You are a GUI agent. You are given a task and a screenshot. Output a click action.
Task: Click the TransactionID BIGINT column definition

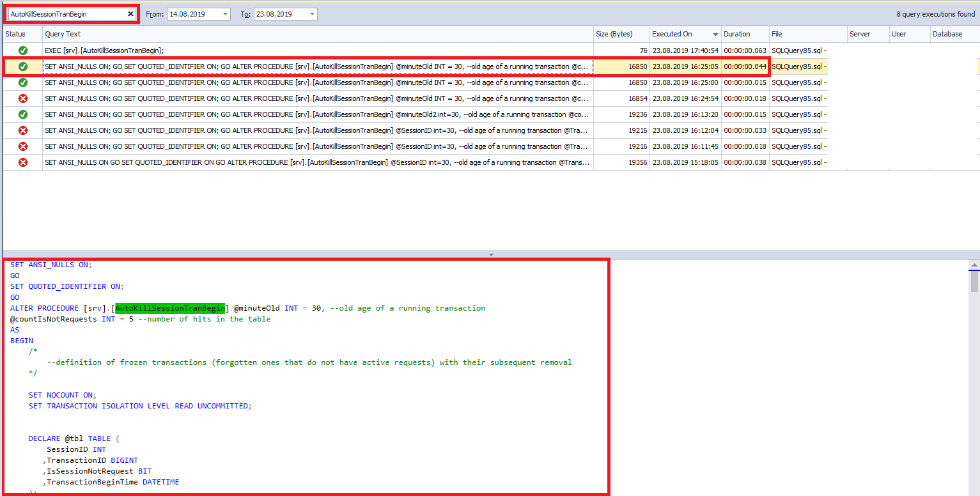click(x=90, y=460)
